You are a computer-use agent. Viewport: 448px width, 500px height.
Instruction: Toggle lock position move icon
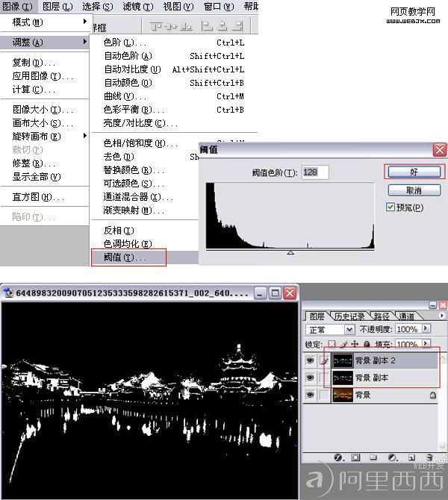tap(355, 344)
